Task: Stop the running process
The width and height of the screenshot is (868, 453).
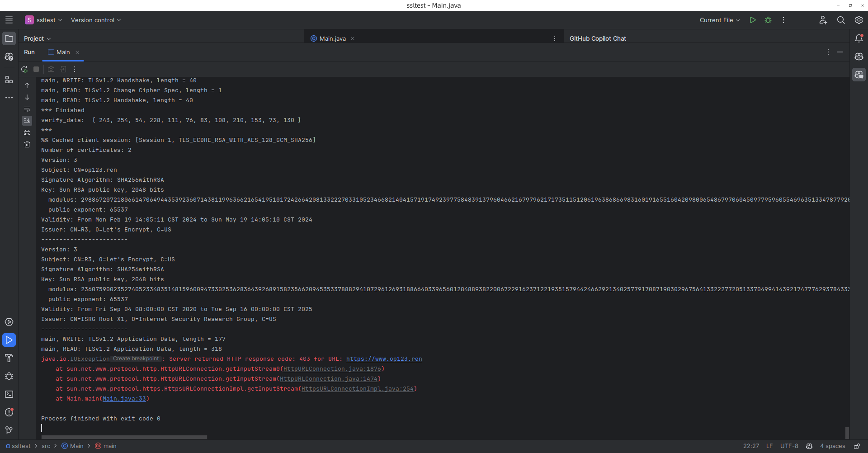Action: (x=36, y=69)
